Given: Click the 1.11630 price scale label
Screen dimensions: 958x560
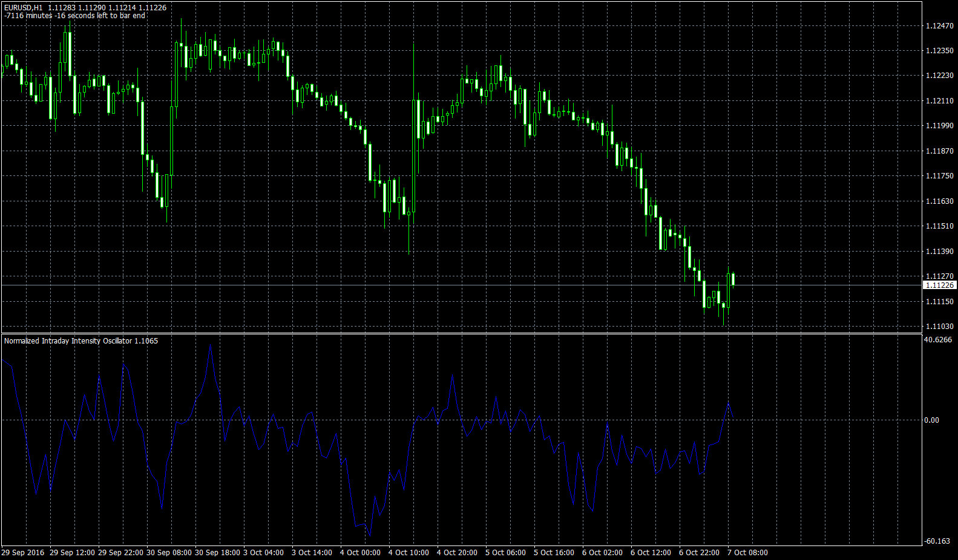Looking at the screenshot, I should (x=939, y=201).
